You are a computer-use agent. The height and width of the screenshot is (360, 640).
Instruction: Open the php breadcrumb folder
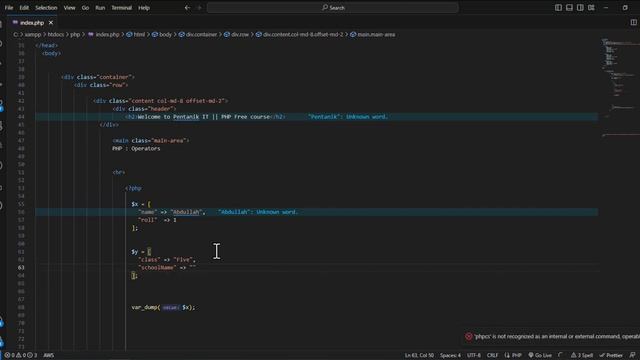click(x=75, y=35)
